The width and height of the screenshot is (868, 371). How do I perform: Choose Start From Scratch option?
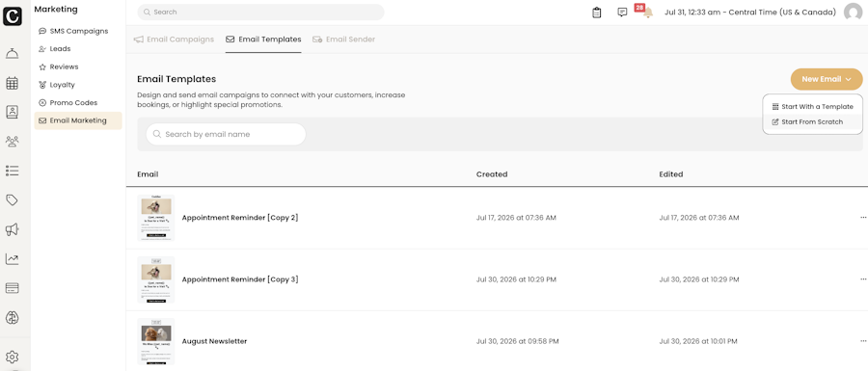coord(812,121)
